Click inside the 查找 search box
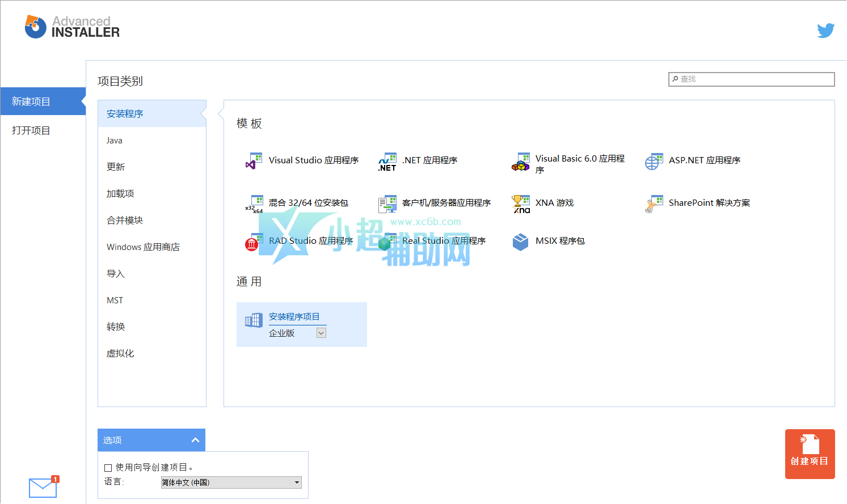The height and width of the screenshot is (504, 847). click(x=751, y=79)
